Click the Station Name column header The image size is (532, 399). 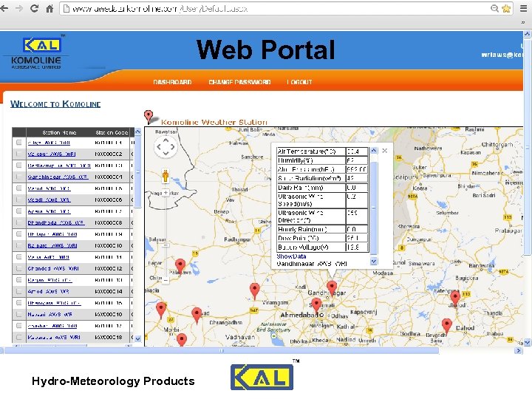pyautogui.click(x=59, y=132)
